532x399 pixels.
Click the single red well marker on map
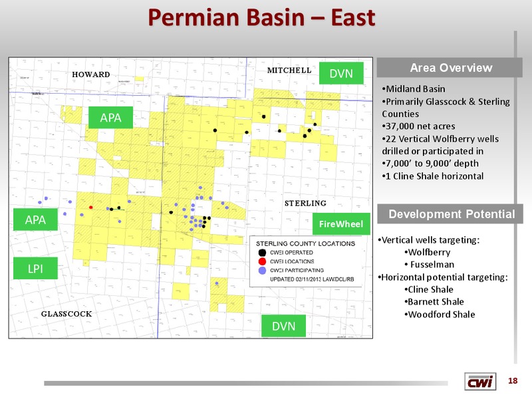click(90, 207)
